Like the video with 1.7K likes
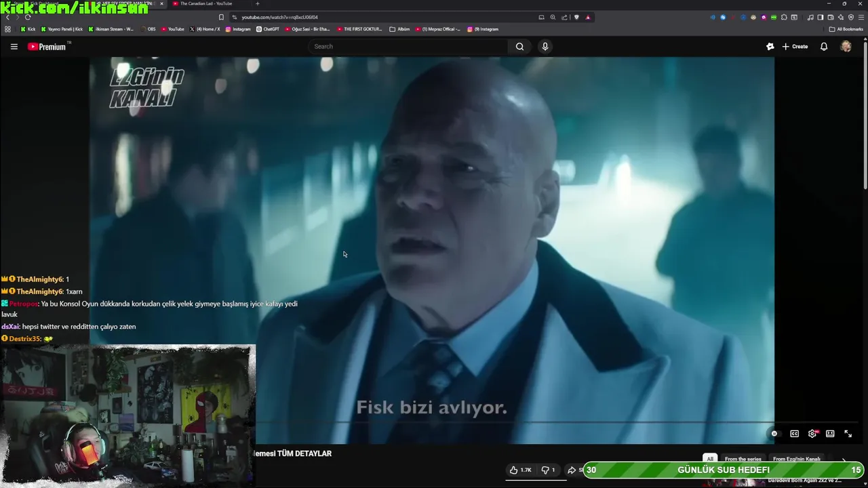868x488 pixels. tap(520, 470)
